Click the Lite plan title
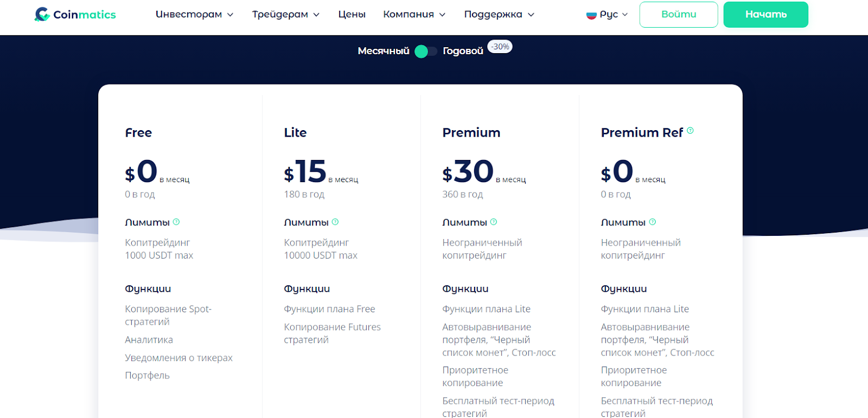The image size is (868, 418). tap(295, 133)
